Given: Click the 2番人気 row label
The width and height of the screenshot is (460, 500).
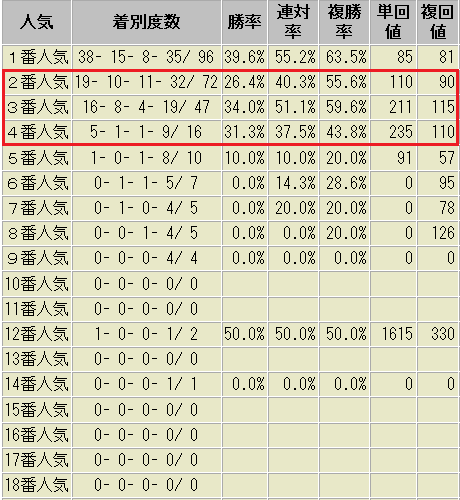Looking at the screenshot, I should click(37, 82).
